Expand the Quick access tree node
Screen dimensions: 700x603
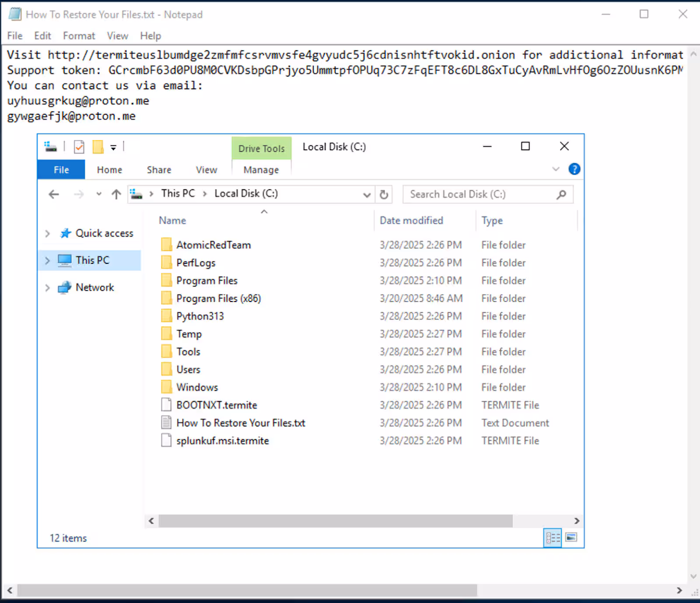click(x=47, y=234)
